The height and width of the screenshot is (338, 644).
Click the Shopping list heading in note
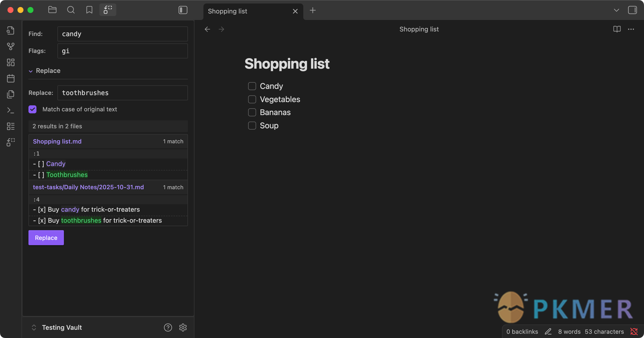click(287, 63)
